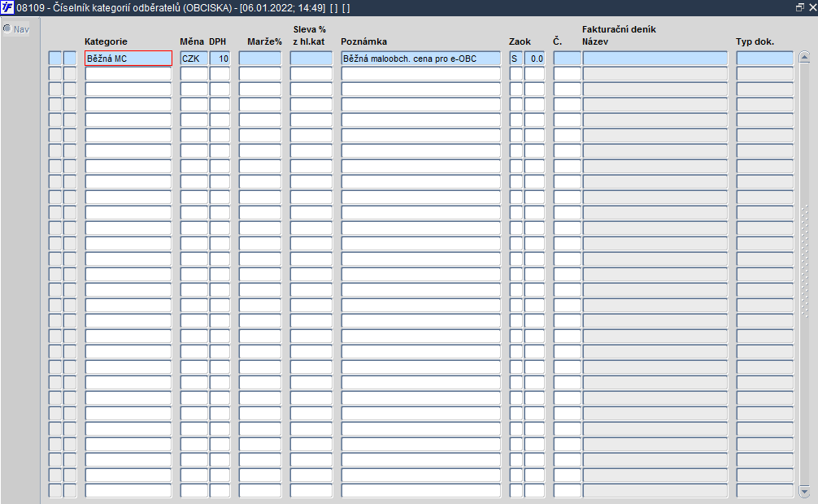Restore the window using the title bar restore button
This screenshot has width=818, height=504.
point(800,7)
